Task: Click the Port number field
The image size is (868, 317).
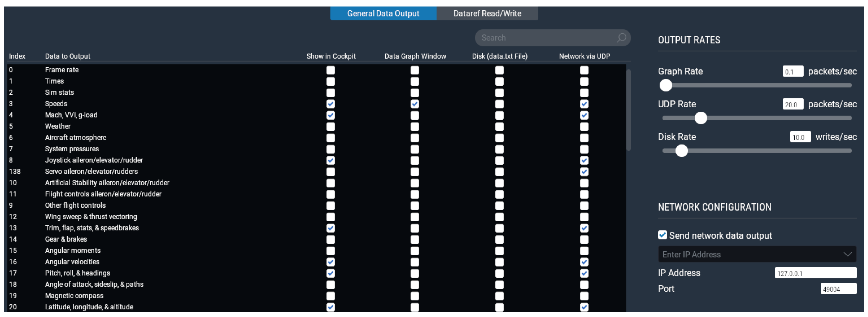Action: [838, 289]
